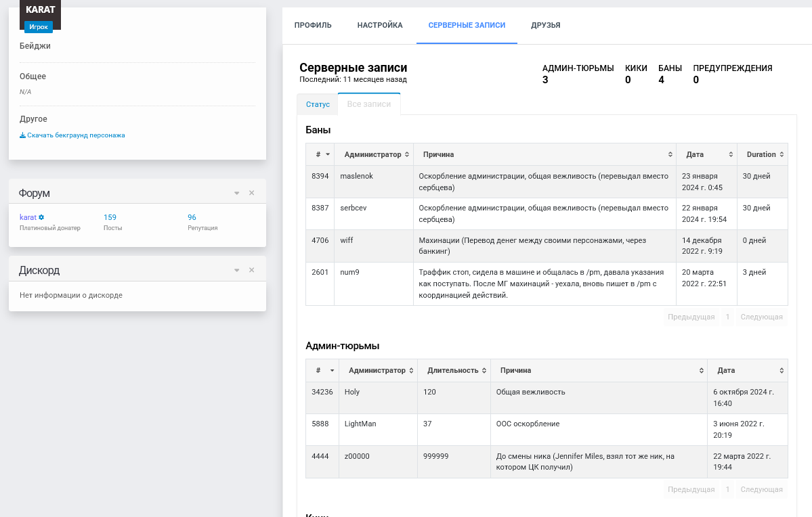Switch to the Настройка tab
812x517 pixels.
380,25
